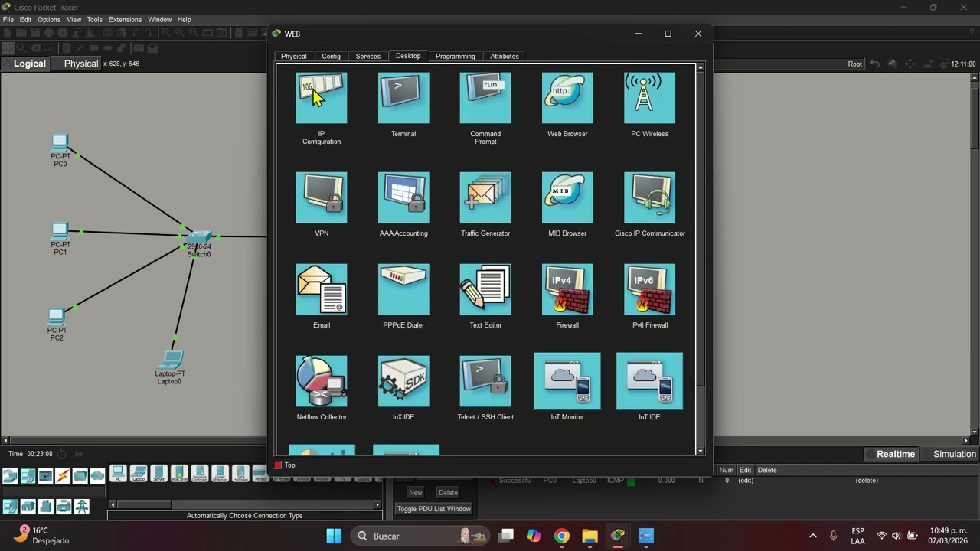
Task: Open the MIB Browser
Action: click(x=567, y=197)
